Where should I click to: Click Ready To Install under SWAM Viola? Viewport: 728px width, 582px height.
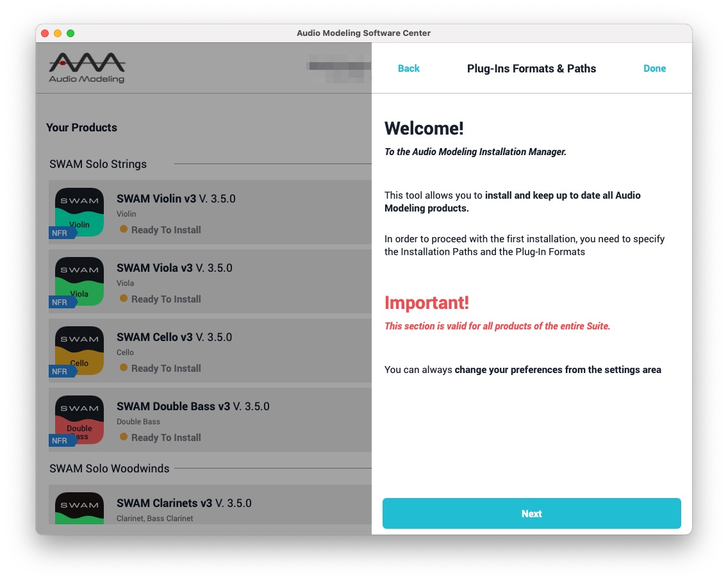tap(166, 299)
